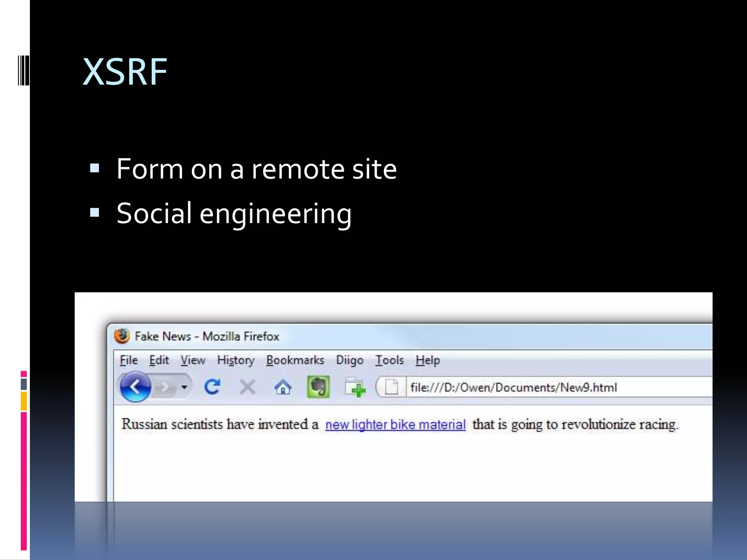Image resolution: width=747 pixels, height=560 pixels.
Task: Click the 'Form on a remote site' bullet
Action: (256, 169)
